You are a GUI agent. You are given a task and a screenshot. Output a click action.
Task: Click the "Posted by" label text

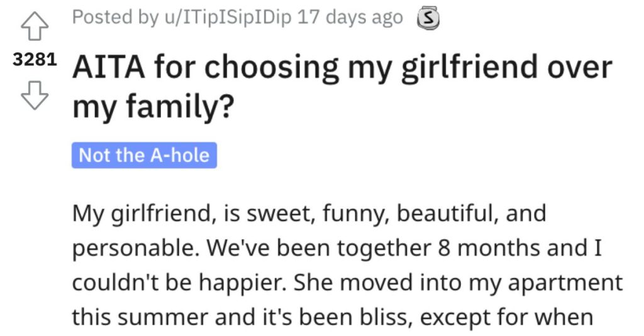(x=116, y=17)
